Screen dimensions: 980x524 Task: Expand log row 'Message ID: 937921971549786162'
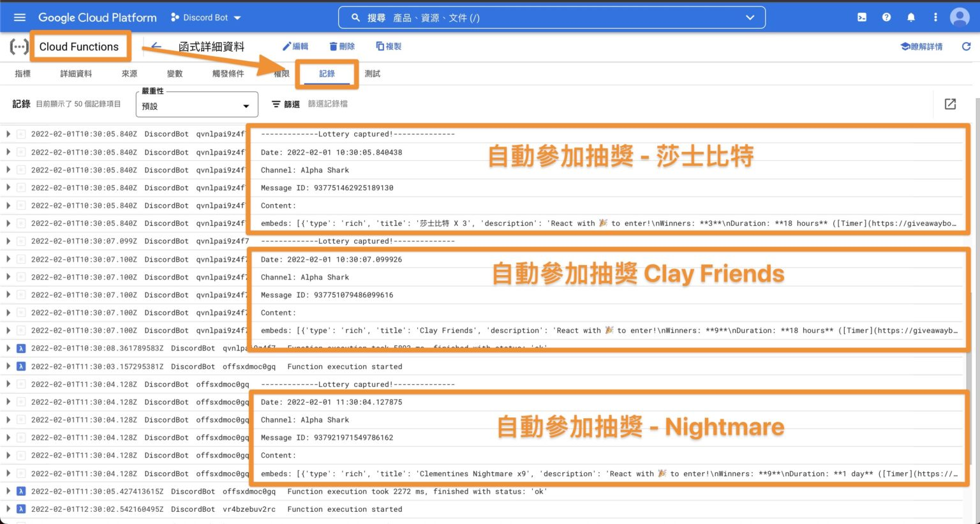click(8, 438)
